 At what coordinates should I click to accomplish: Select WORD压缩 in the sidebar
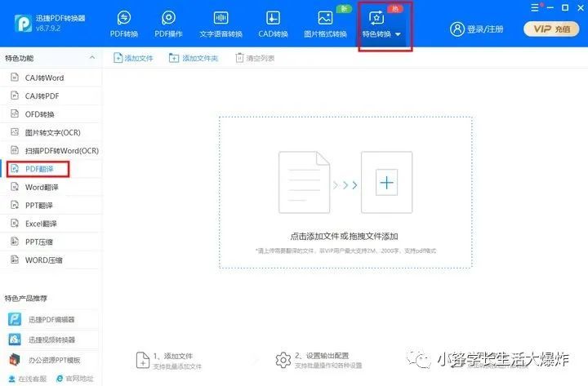[x=51, y=260]
